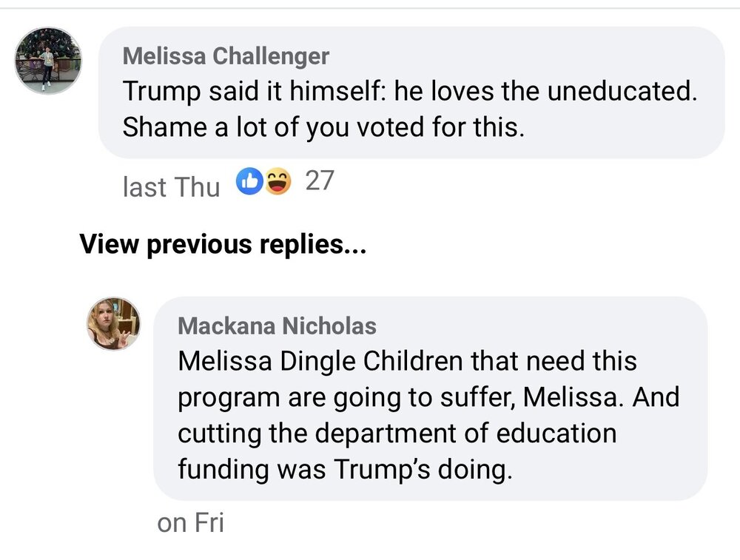The height and width of the screenshot is (560, 740).
Task: Open the reaction count of 27
Action: (320, 181)
